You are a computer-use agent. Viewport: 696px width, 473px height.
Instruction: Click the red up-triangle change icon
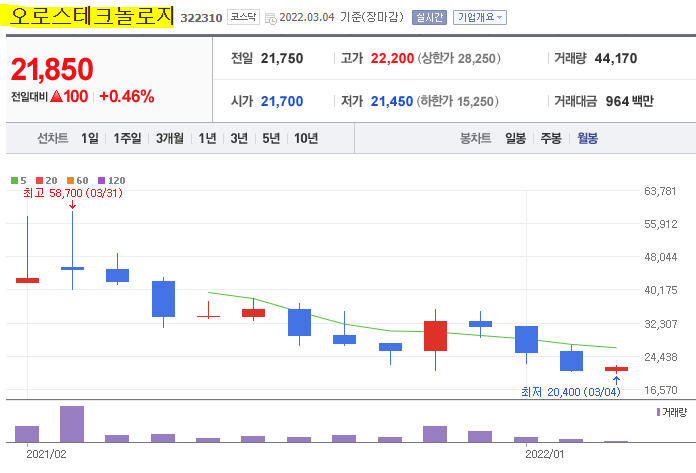[x=56, y=96]
